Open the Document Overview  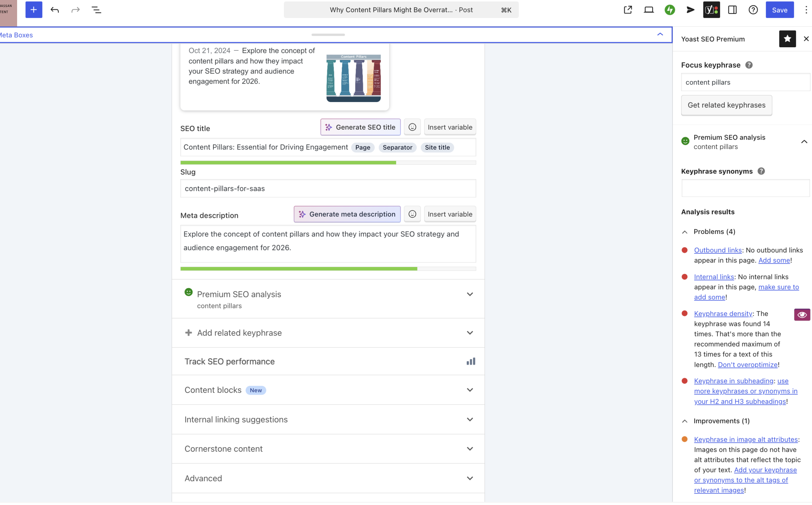[96, 10]
